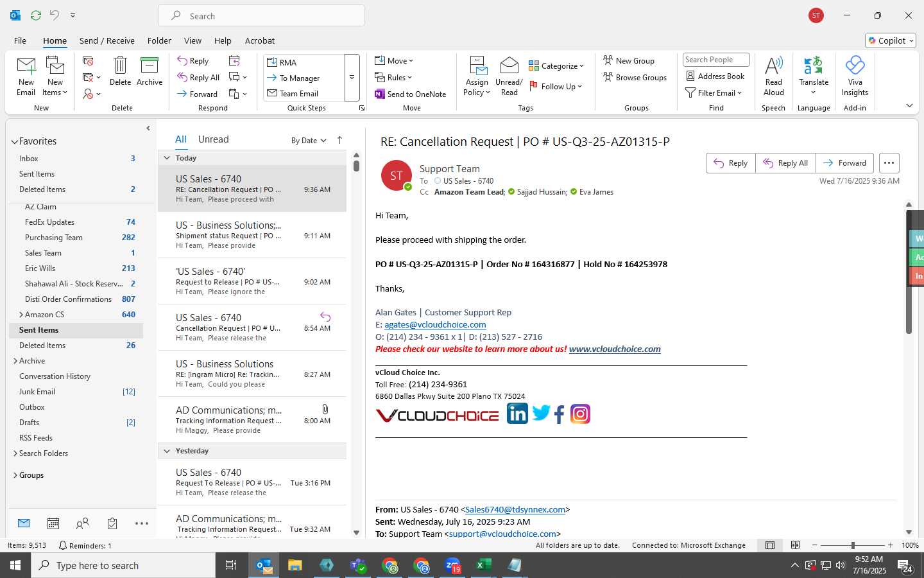Screen dimensions: 924x578
Task: Archive the selected message
Action: pos(150,71)
